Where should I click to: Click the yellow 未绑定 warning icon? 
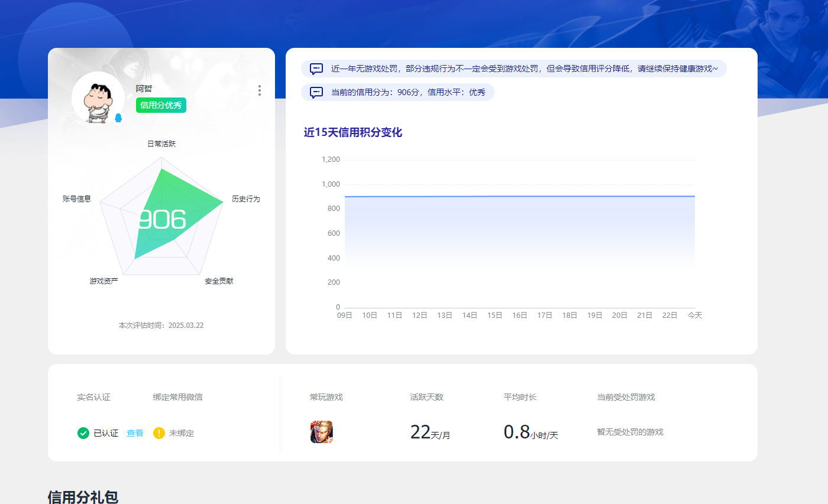click(x=159, y=433)
